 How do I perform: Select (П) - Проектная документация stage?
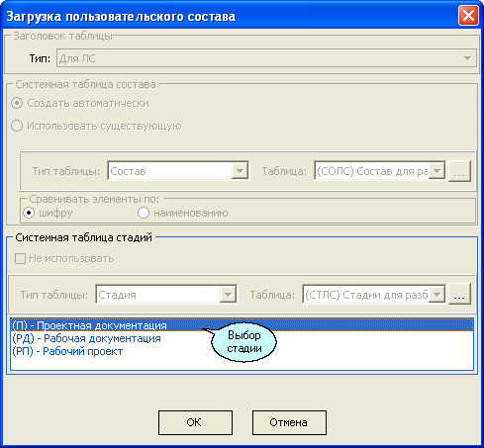click(x=242, y=325)
